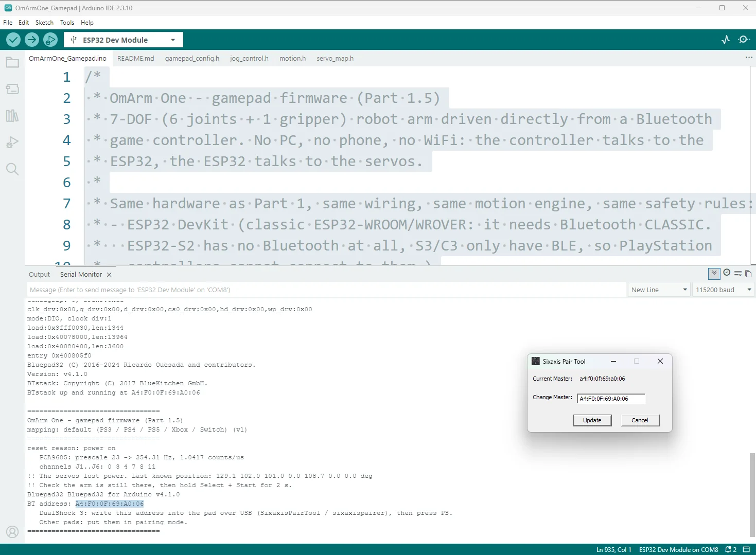The width and height of the screenshot is (756, 555).
Task: Open Serial Monitor from the top toolbar
Action: click(x=744, y=40)
